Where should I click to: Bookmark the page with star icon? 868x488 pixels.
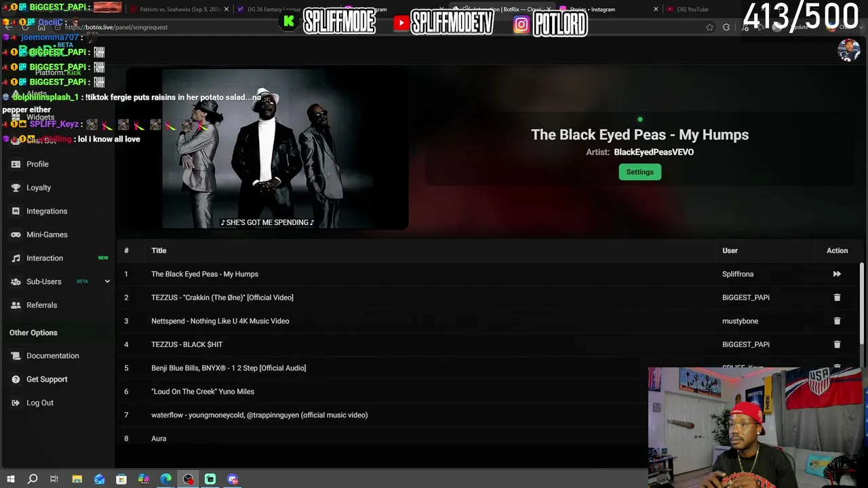point(709,27)
